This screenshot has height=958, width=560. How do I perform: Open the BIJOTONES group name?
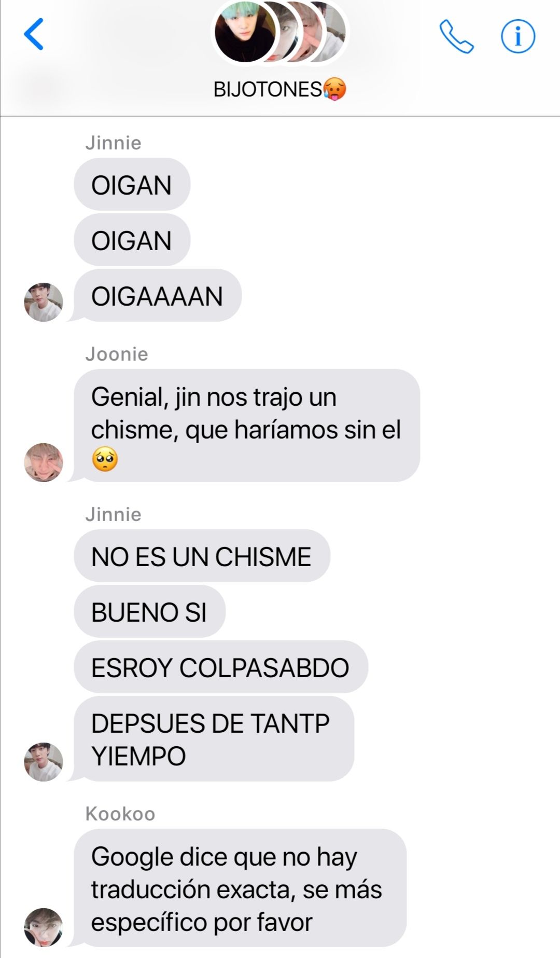[280, 89]
